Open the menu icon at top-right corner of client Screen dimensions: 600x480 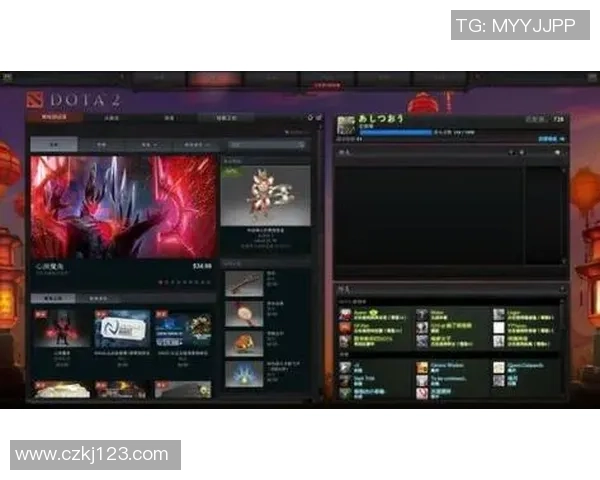592,77
